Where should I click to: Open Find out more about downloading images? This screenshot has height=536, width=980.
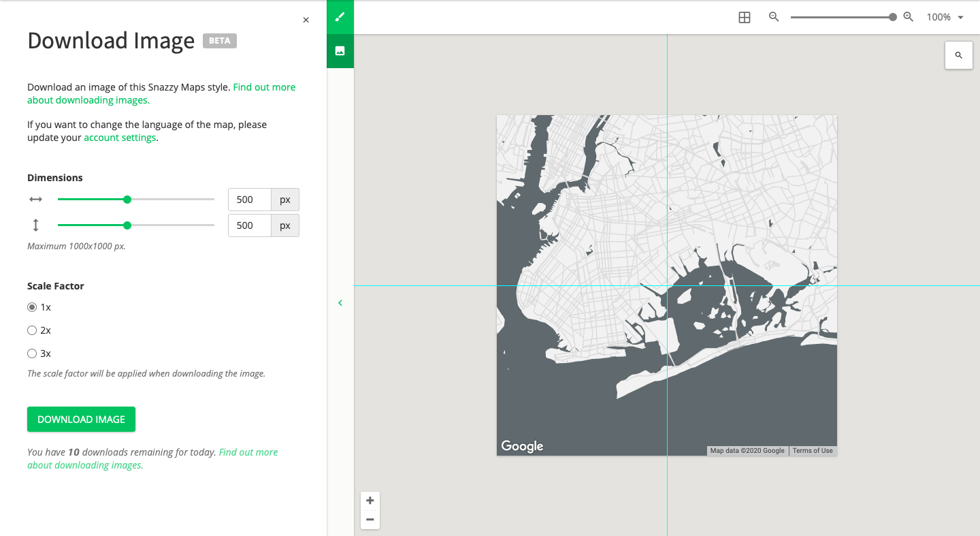click(264, 86)
